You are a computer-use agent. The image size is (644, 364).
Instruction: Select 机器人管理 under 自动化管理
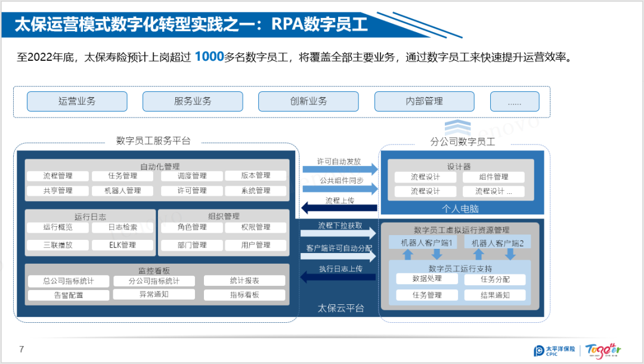123,190
